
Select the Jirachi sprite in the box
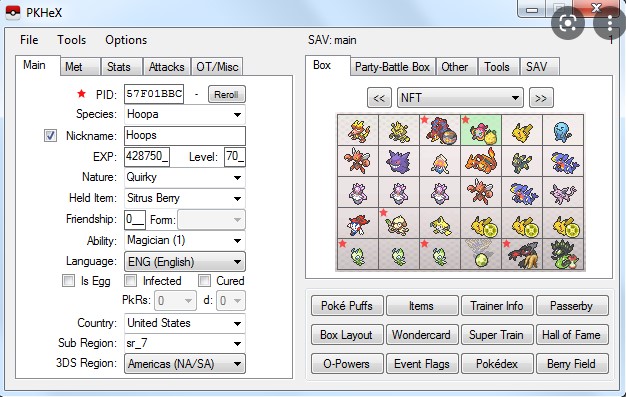pos(440,223)
